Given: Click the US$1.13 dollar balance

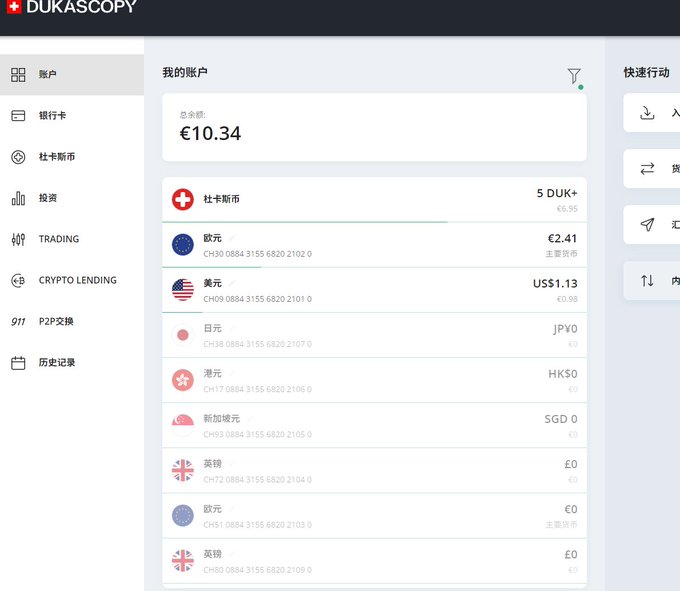Looking at the screenshot, I should pos(555,284).
